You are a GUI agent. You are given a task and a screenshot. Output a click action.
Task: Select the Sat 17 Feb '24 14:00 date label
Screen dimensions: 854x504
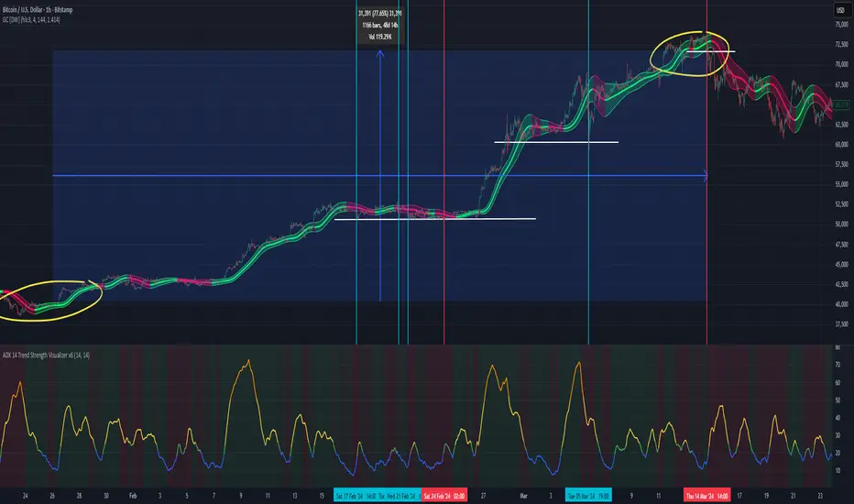tap(356, 496)
